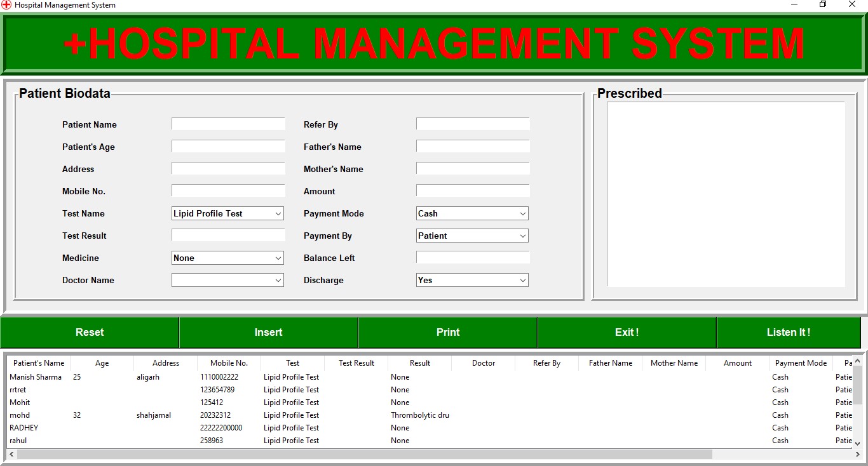Click the Balance Left input field
The height and width of the screenshot is (466, 868).
pos(471,258)
